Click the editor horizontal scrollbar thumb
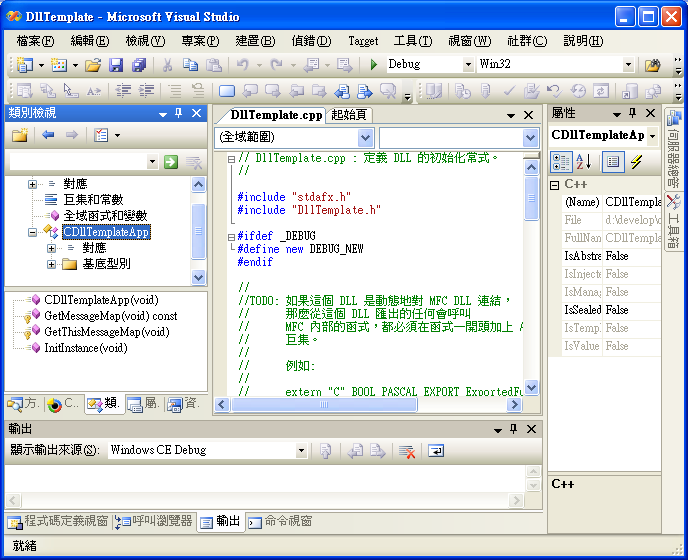688x560 pixels. click(324, 405)
